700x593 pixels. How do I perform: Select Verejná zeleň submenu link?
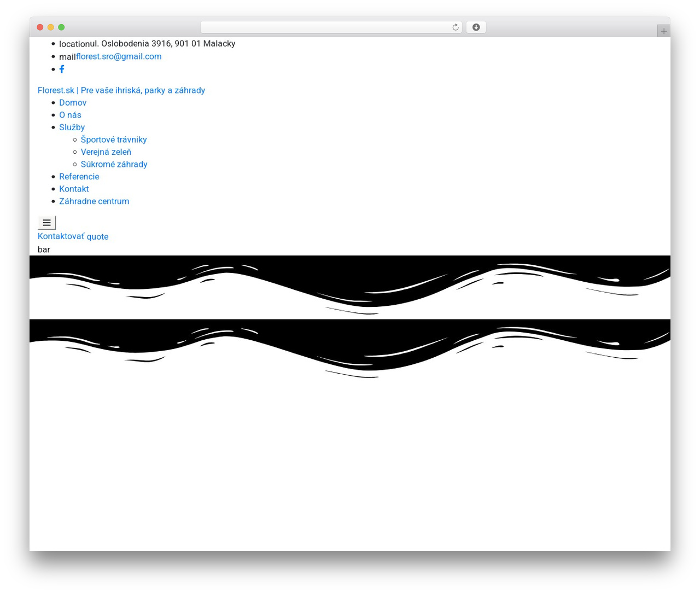106,152
